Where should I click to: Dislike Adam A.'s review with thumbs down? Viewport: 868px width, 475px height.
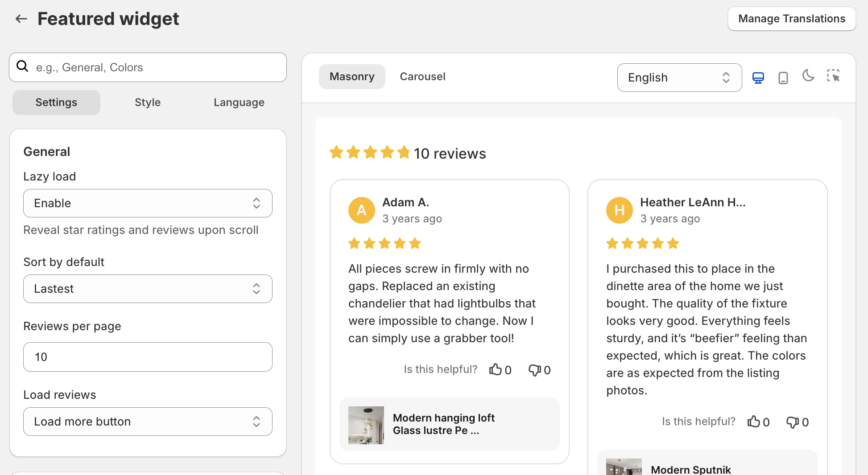click(x=534, y=370)
